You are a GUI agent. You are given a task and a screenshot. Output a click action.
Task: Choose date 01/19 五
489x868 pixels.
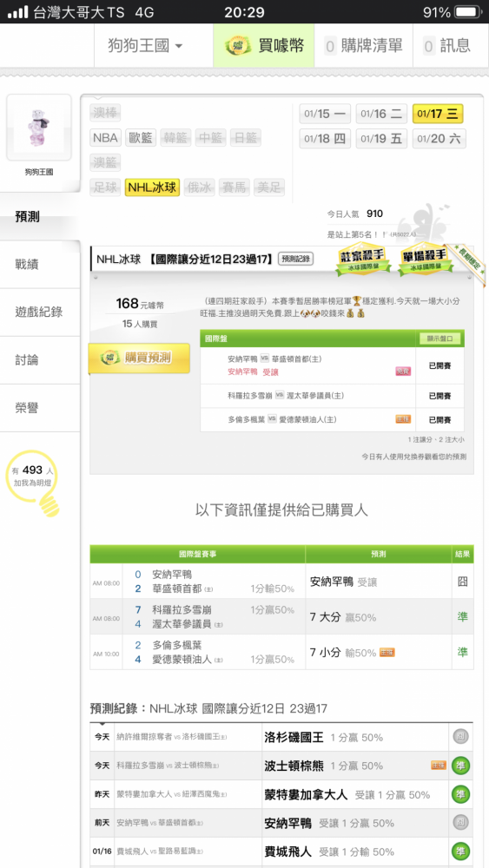tap(381, 138)
